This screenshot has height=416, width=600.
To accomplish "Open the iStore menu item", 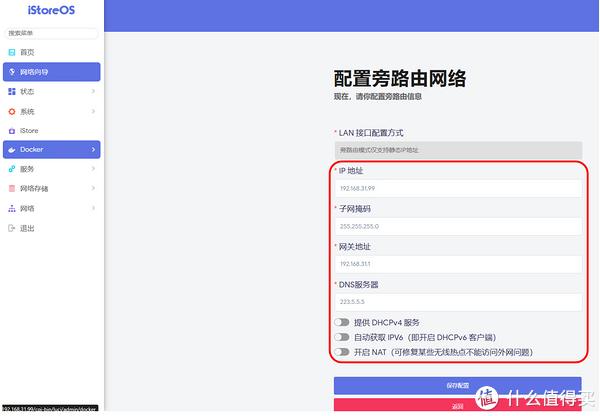I will tap(52, 131).
